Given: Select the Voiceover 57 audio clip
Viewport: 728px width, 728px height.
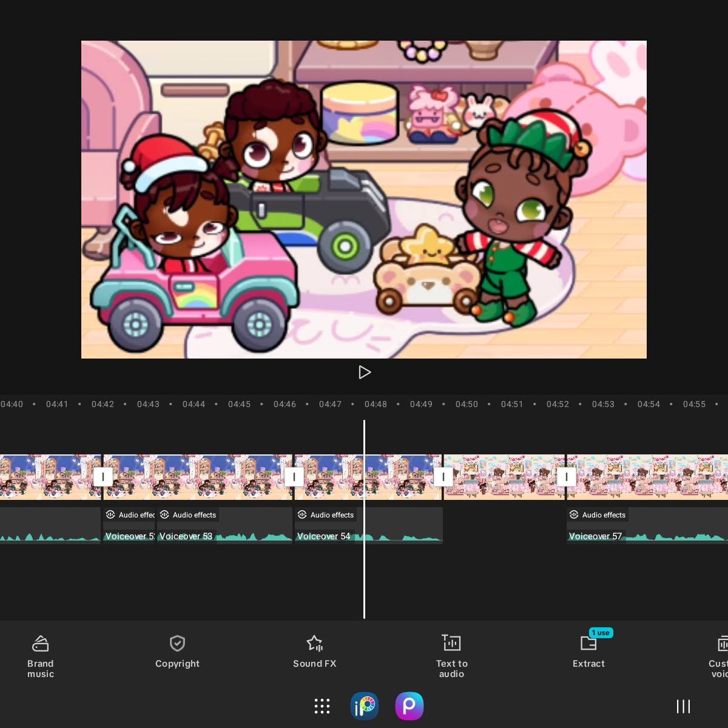Looking at the screenshot, I should 647,525.
